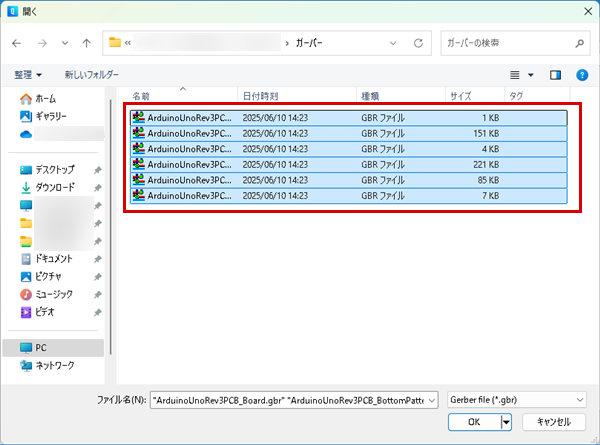Select the 1 KB GBR file row
Image resolution: width=600 pixels, height=445 pixels.
349,118
